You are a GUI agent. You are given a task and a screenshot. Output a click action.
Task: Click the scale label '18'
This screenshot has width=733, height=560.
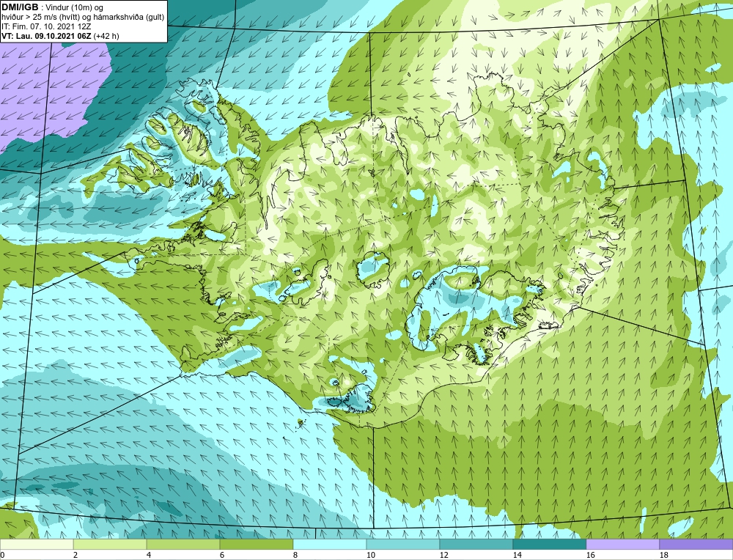pyautogui.click(x=664, y=555)
